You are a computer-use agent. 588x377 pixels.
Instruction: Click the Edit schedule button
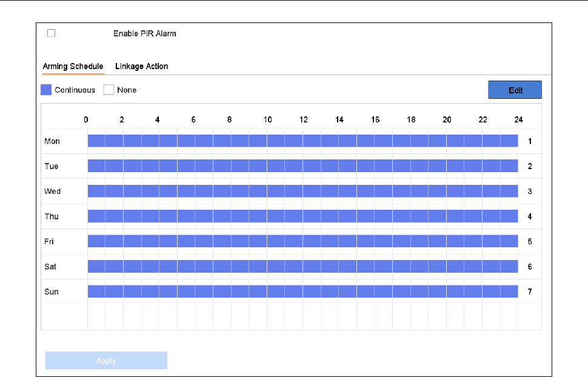pos(515,90)
